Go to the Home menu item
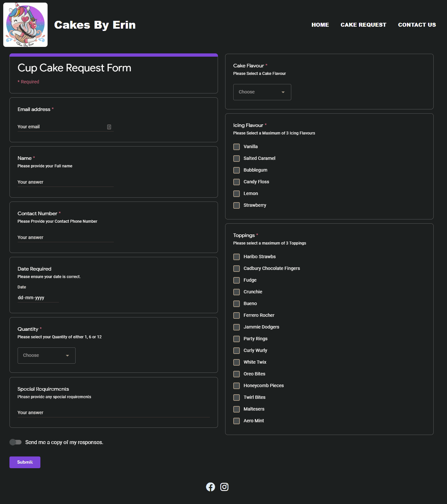Image resolution: width=447 pixels, height=504 pixels. click(x=320, y=25)
